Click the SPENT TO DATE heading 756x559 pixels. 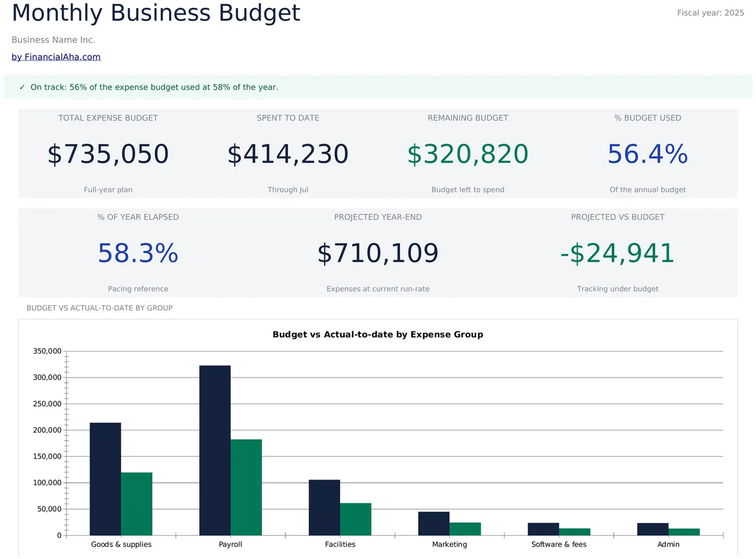pyautogui.click(x=288, y=118)
